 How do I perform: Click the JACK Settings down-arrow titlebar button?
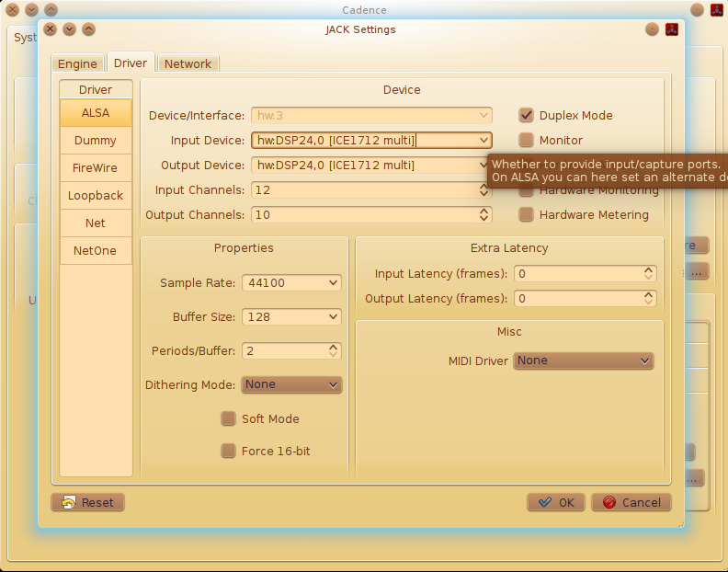pos(69,29)
